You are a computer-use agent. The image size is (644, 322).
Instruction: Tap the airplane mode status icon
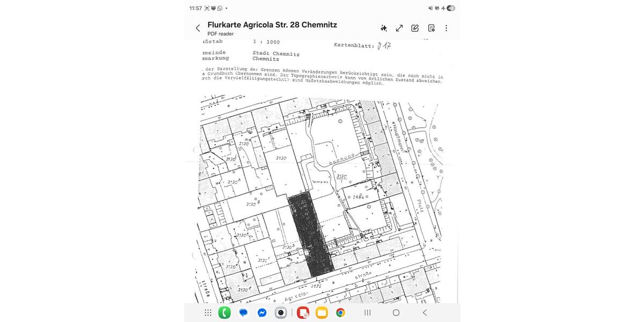pos(443,8)
